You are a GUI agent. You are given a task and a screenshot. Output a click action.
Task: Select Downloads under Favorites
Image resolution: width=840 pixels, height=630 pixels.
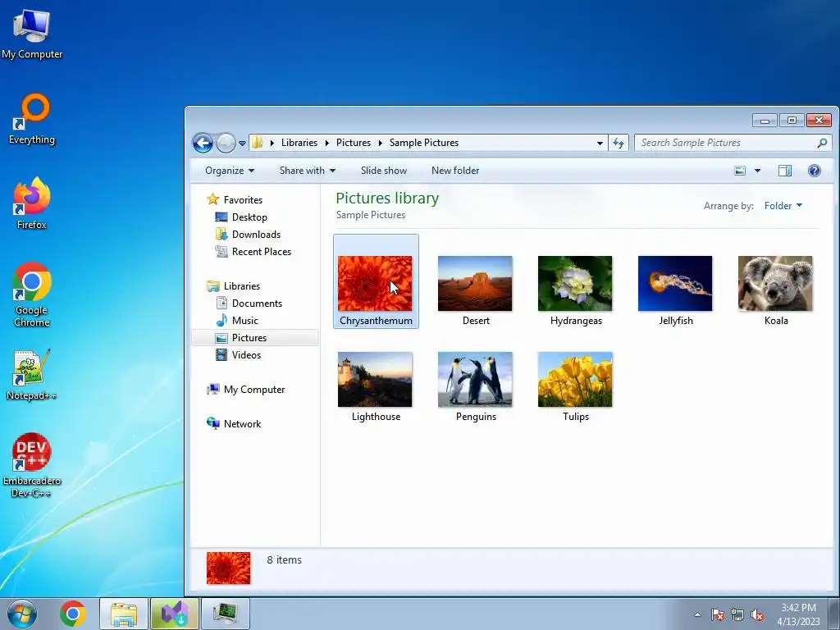coord(248,234)
